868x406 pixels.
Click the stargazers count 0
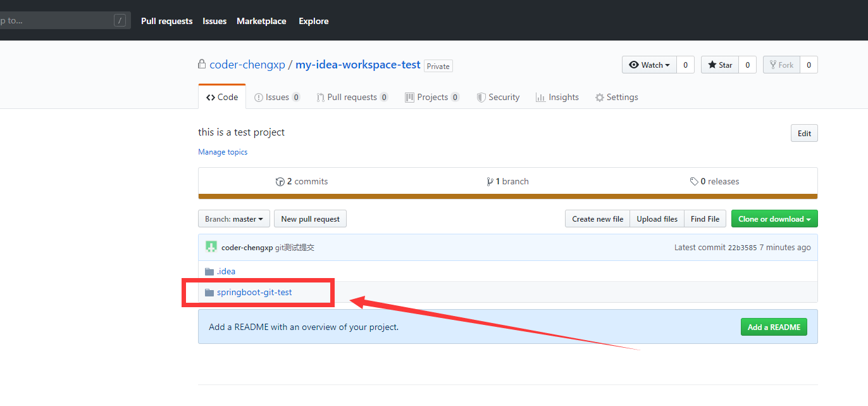747,65
